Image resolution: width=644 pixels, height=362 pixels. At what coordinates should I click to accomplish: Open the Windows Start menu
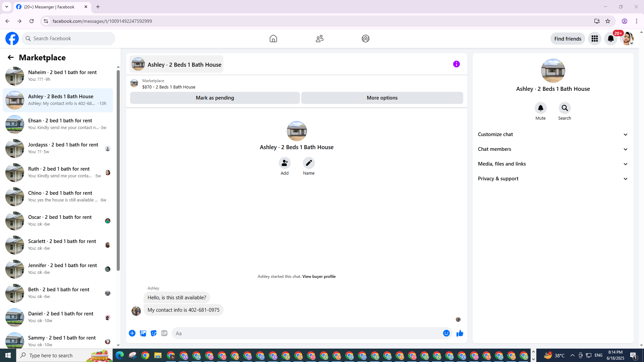pos(8,355)
